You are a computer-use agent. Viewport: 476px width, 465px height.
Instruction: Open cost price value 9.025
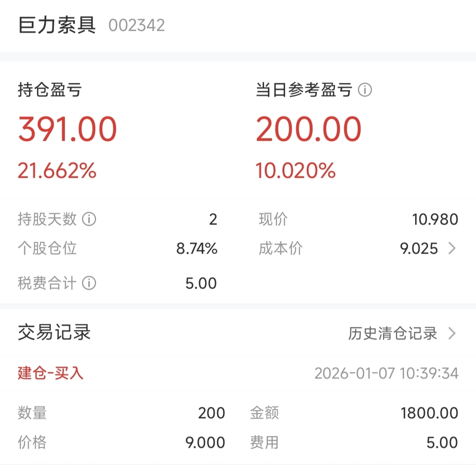point(419,249)
